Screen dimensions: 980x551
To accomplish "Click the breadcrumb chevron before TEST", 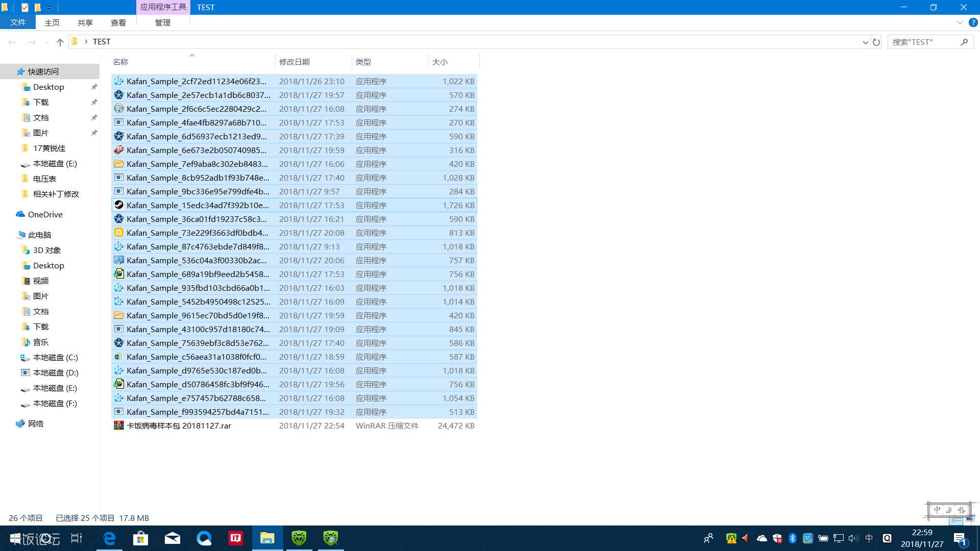I will tap(86, 42).
